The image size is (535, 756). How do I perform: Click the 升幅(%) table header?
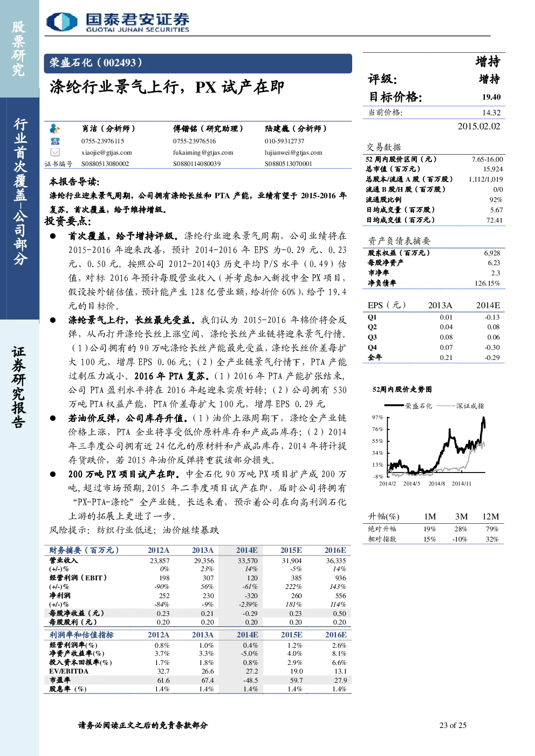(x=384, y=516)
